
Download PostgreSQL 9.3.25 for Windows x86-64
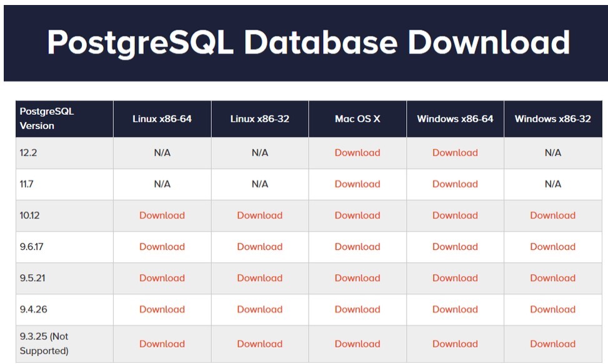click(455, 344)
